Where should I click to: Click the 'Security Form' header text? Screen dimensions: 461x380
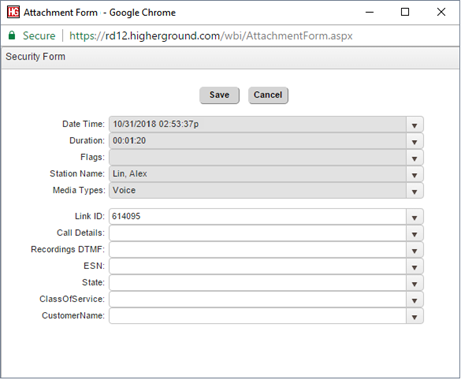35,57
